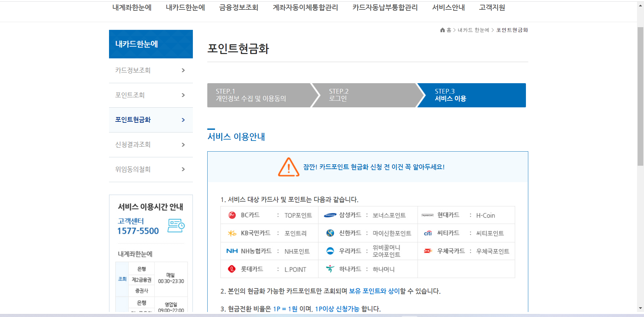Open 내계좌한눈에 top menu

click(x=132, y=7)
